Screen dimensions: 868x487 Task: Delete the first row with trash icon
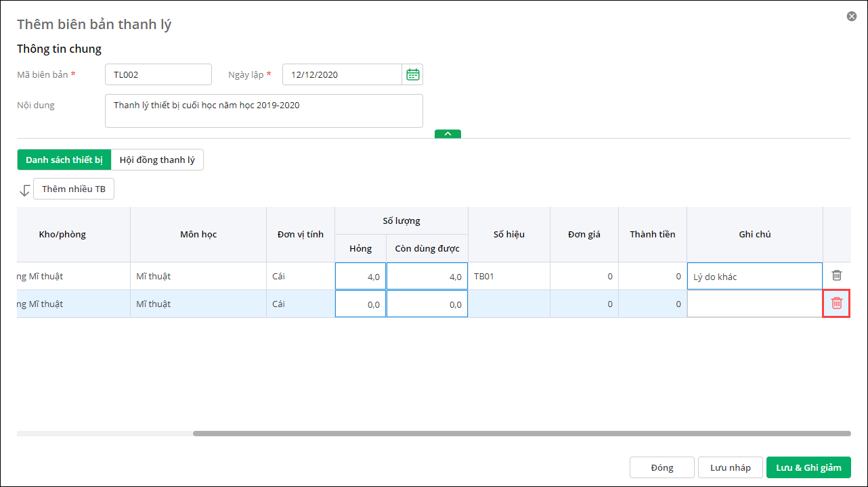[837, 275]
